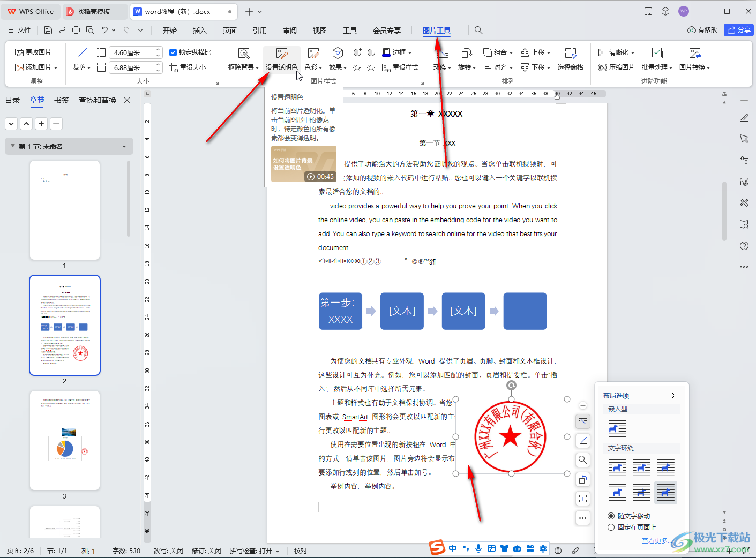Screen dimensions: 756x558
Task: Click the 重设大小 reset size button
Action: pos(188,67)
